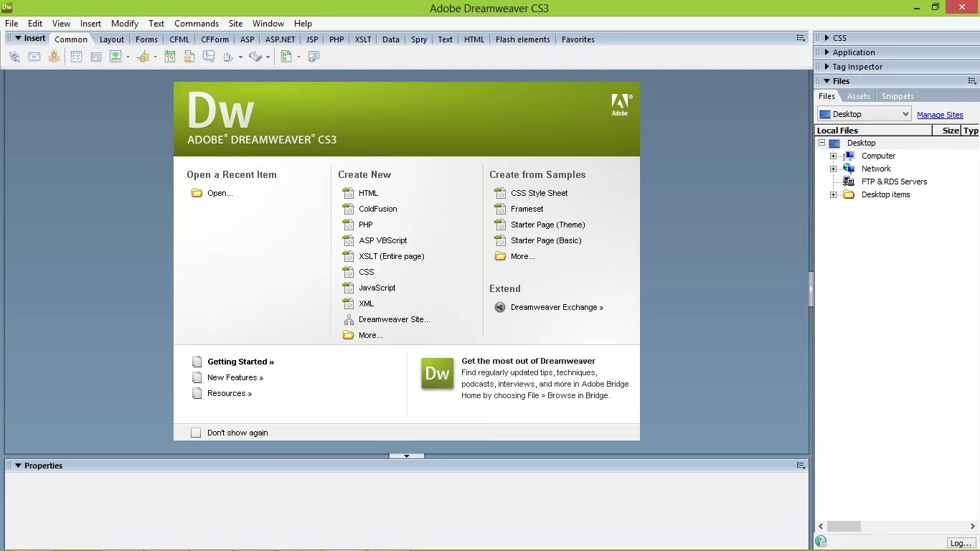Click the Local Files column header
The image size is (980, 551).
(873, 131)
